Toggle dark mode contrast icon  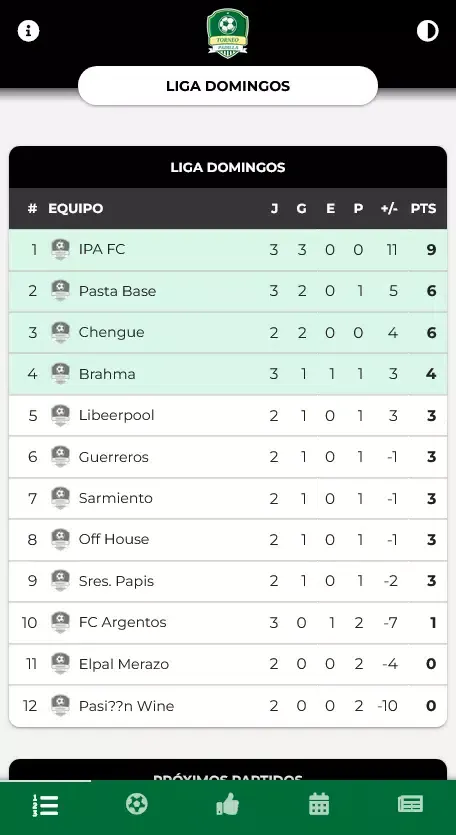point(427,31)
